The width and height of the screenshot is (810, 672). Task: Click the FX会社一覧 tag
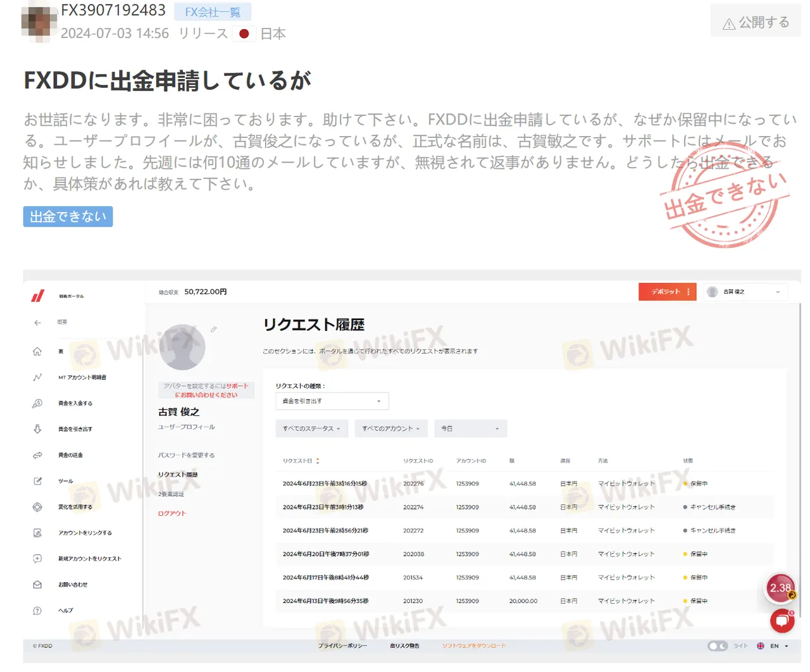click(213, 12)
